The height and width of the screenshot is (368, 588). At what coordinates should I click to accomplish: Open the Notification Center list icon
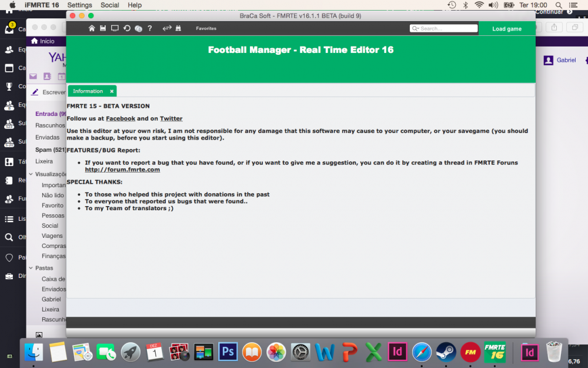tap(573, 5)
